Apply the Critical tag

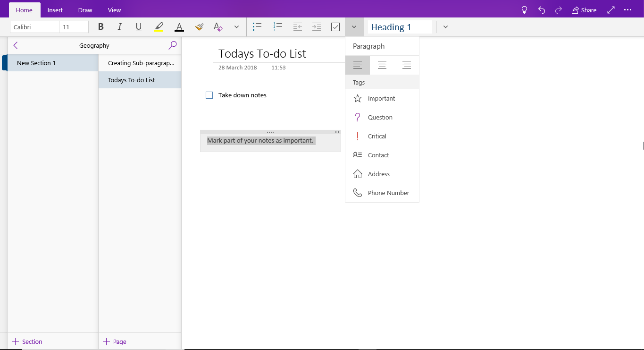pos(382,136)
